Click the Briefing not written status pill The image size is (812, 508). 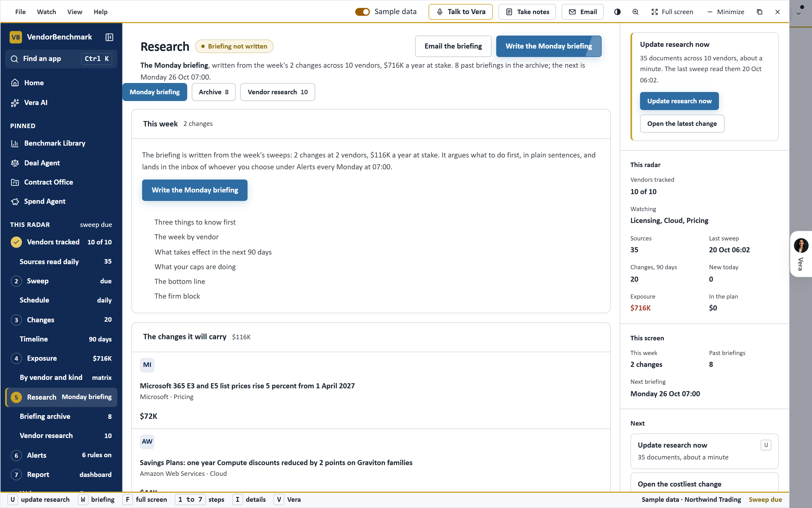click(x=234, y=46)
